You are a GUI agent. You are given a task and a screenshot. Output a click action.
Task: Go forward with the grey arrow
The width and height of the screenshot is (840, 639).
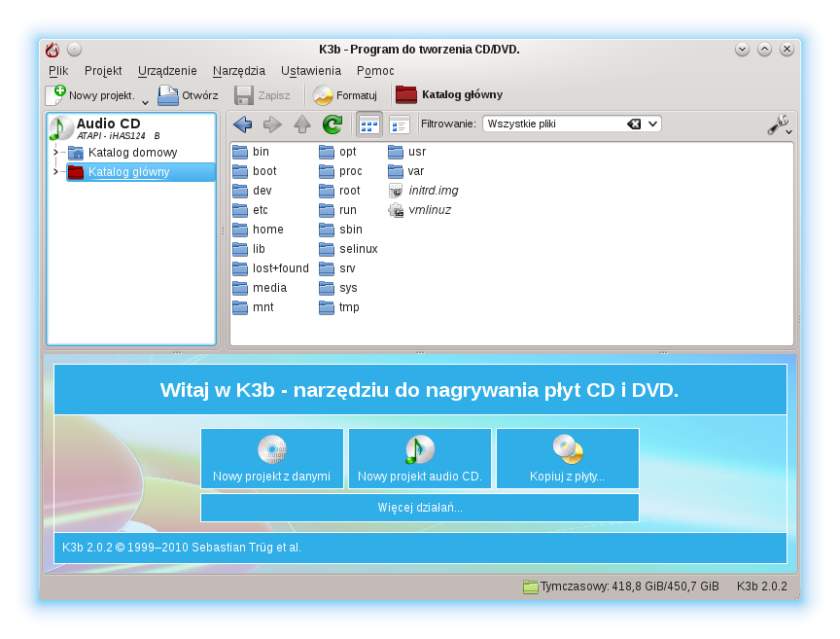click(x=272, y=124)
